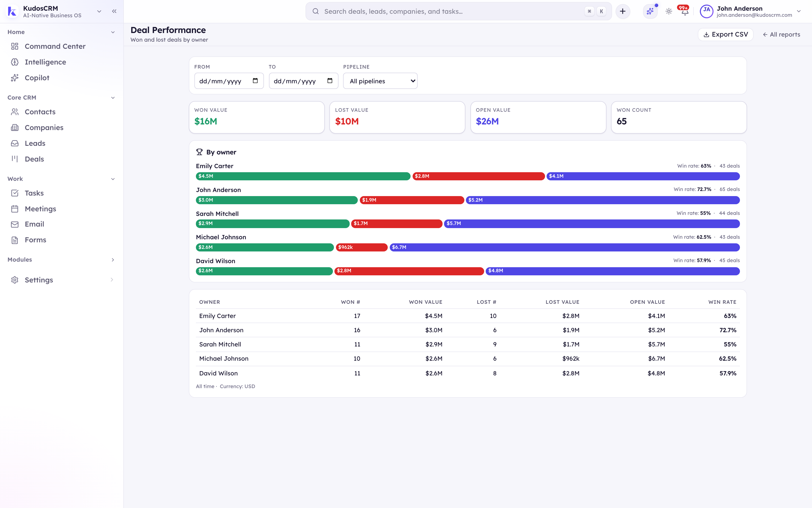Open the FROM date calendar picker icon
Viewport: 812px width, 508px height.
click(x=255, y=81)
